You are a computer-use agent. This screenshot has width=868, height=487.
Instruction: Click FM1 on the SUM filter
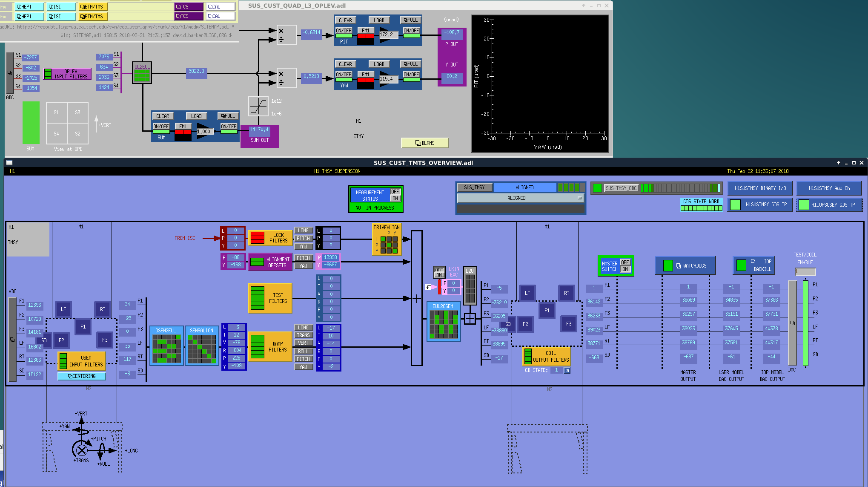coord(183,127)
